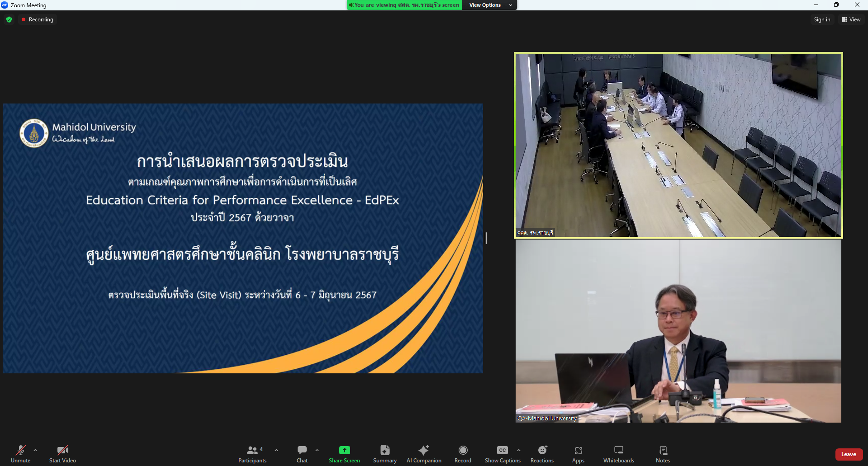Open Whiteboards

tap(618, 454)
